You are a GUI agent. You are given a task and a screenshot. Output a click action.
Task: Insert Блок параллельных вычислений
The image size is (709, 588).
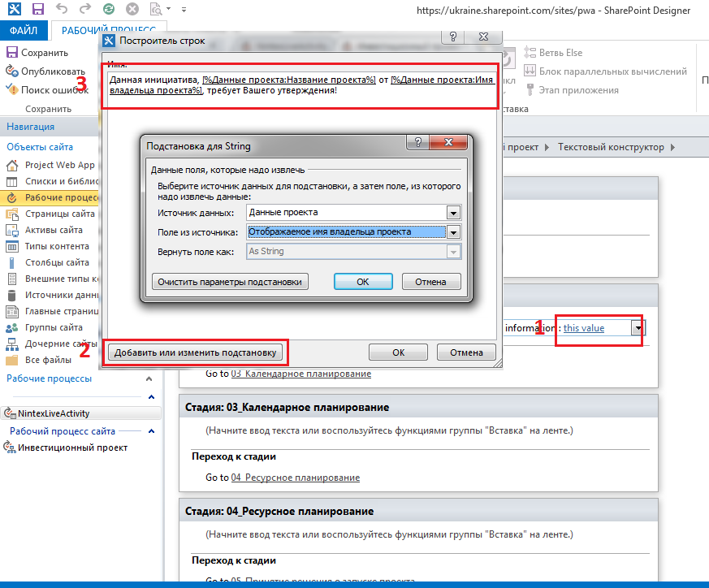pyautogui.click(x=606, y=71)
